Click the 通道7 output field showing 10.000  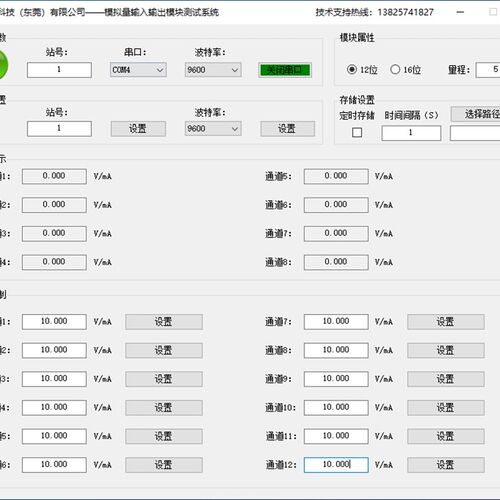(x=336, y=322)
